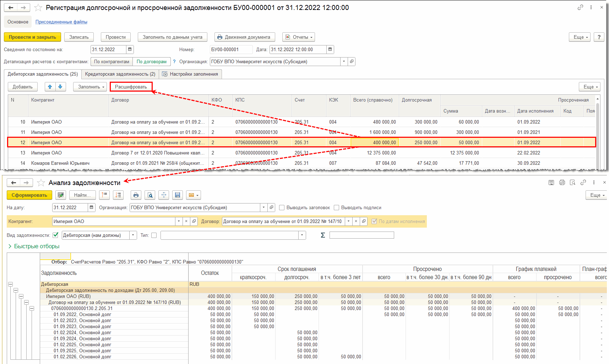This screenshot has width=609, height=364.
Task: Select the Дебиторская задолженность (25) tab
Action: point(43,74)
